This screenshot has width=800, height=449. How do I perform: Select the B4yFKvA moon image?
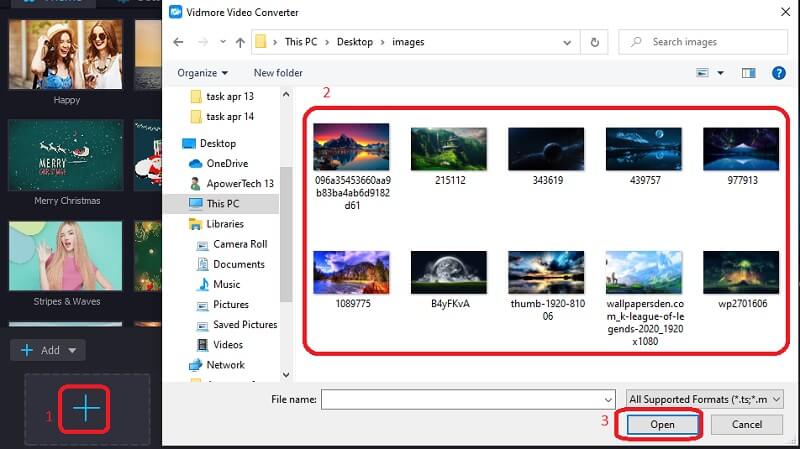point(448,274)
